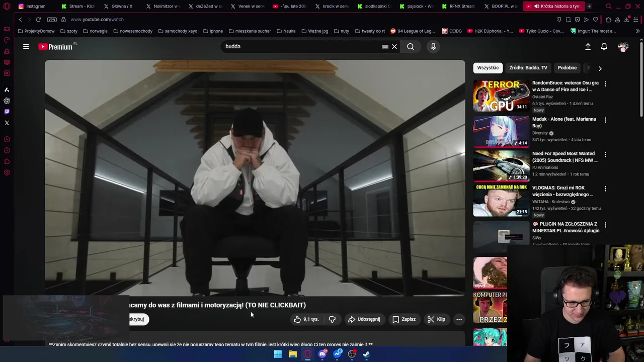Go to YouTube Premium home logo
The image size is (644, 362).
pos(55,47)
